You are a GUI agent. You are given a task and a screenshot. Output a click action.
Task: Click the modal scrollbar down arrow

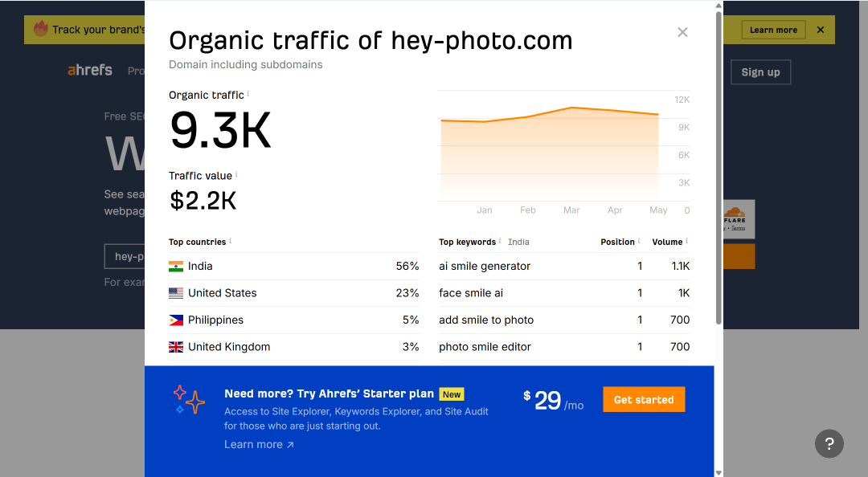tap(719, 472)
